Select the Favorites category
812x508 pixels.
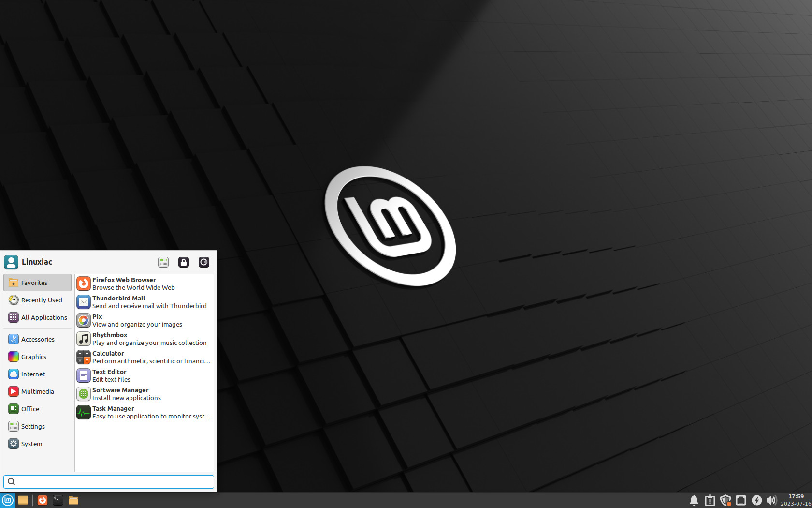[x=37, y=283]
